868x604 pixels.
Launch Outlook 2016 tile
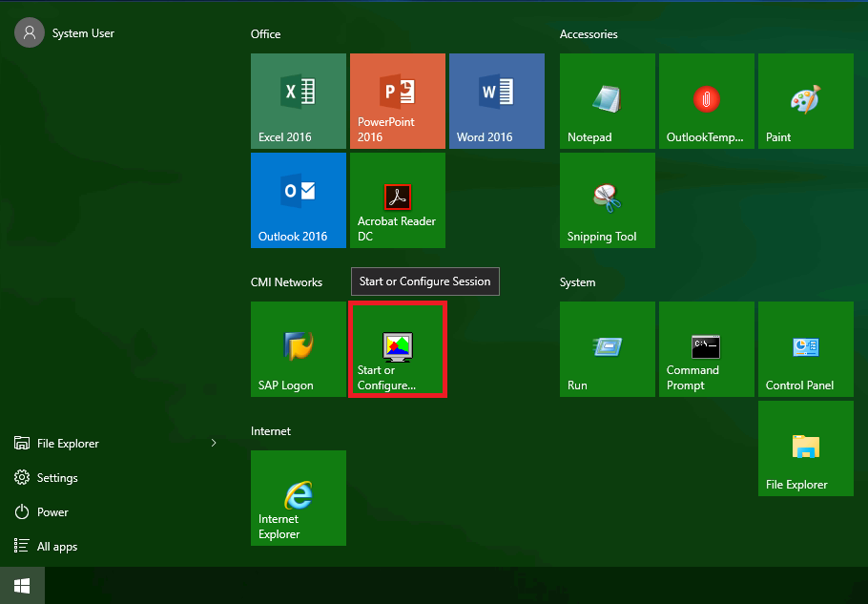(x=299, y=199)
